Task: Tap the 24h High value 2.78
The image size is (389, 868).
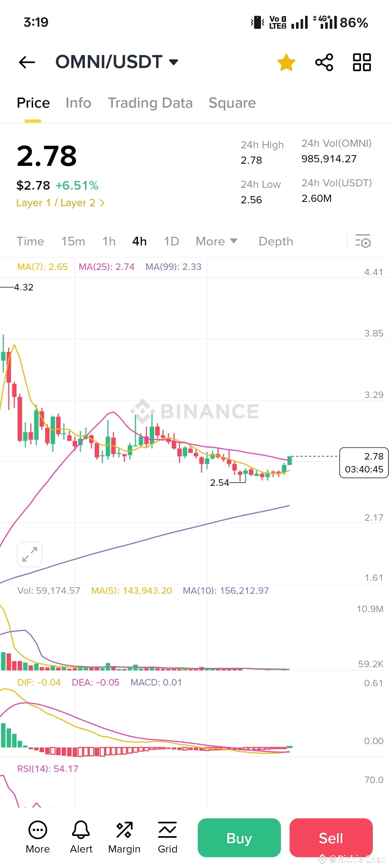Action: [x=251, y=161]
